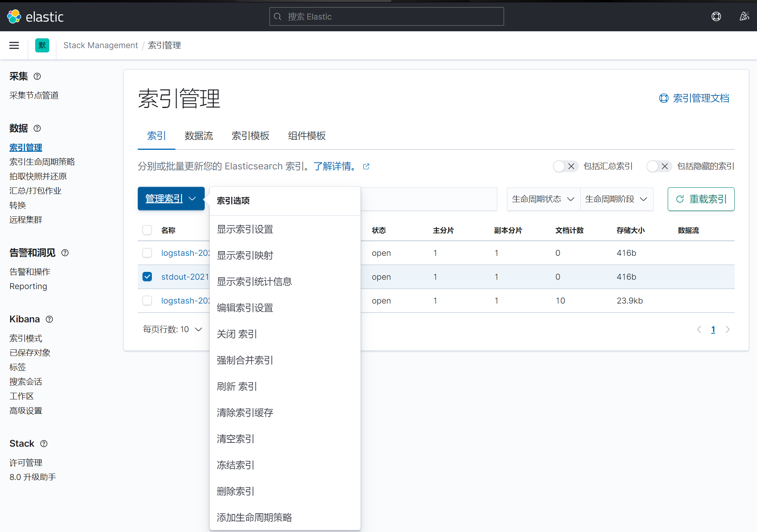Screen dimensions: 757x532
Task: Open the 生命周期阶段 filter dropdown
Action: pos(616,199)
